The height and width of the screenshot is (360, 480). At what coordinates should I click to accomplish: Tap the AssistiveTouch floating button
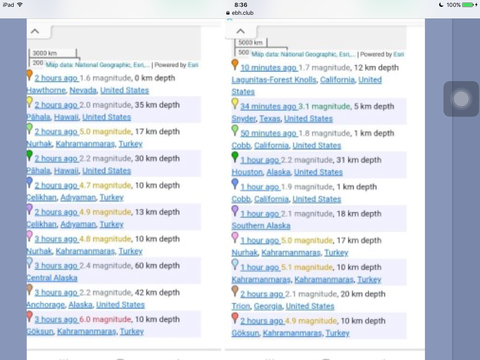[x=461, y=99]
